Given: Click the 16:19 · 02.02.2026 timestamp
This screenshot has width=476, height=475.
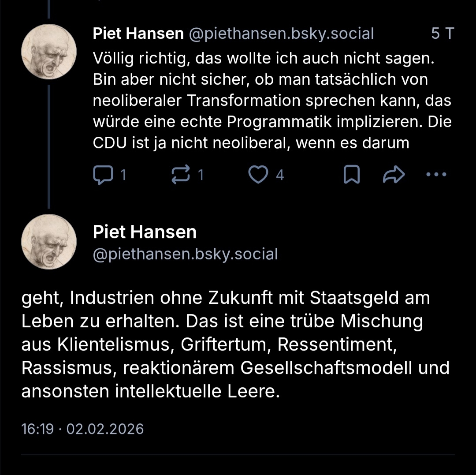Looking at the screenshot, I should 82,429.
